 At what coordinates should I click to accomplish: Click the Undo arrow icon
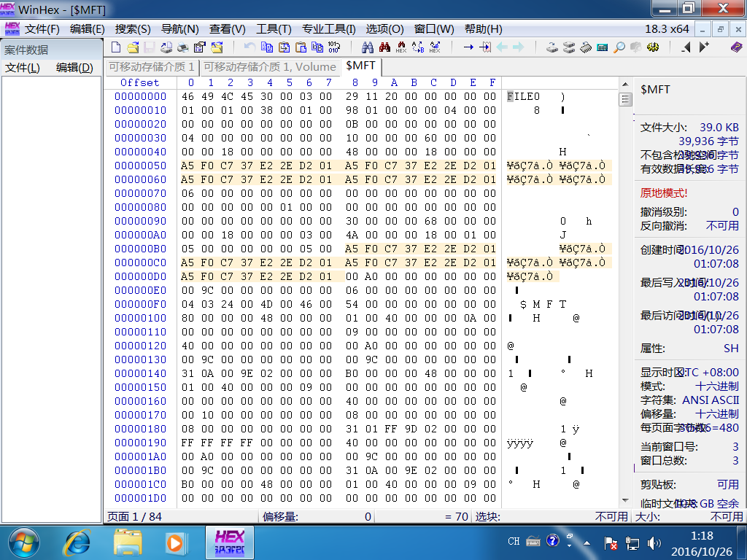tap(249, 47)
